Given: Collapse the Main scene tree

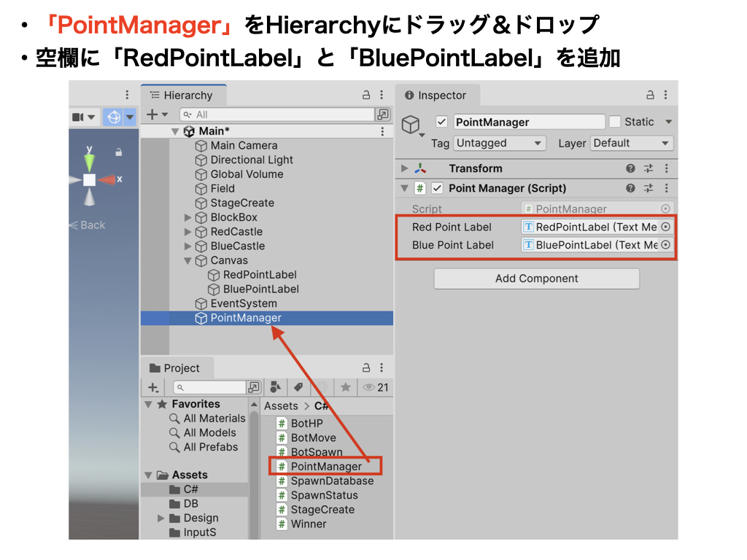Looking at the screenshot, I should coord(175,131).
